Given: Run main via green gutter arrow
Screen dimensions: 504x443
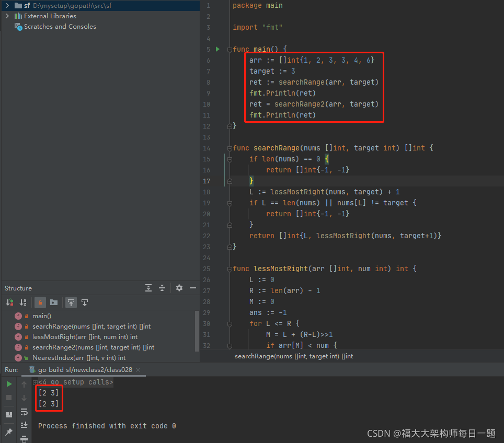Looking at the screenshot, I should tap(217, 49).
